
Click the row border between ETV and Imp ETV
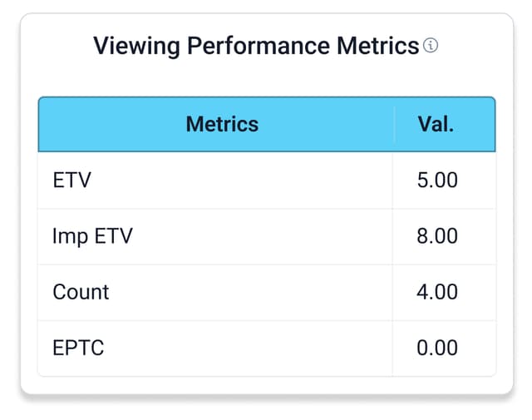(249, 208)
